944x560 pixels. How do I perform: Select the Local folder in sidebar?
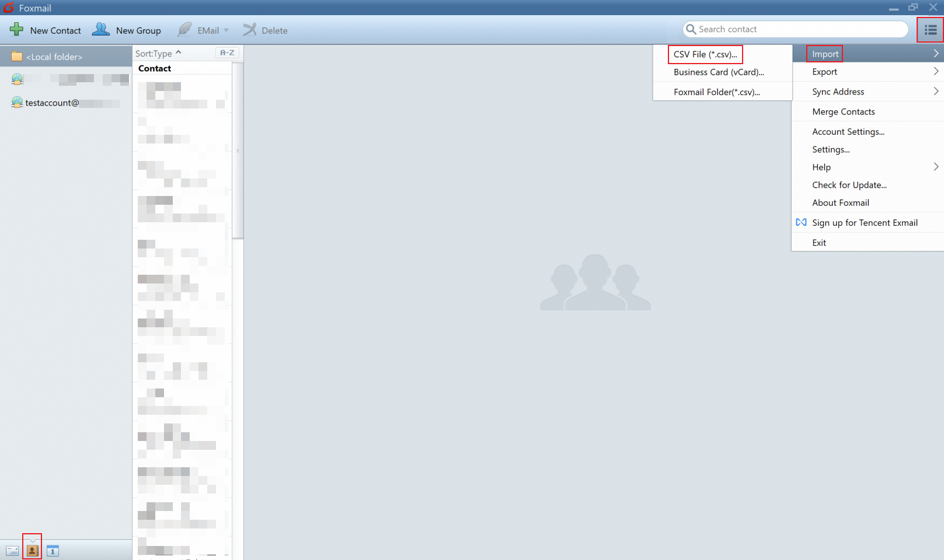pos(53,56)
